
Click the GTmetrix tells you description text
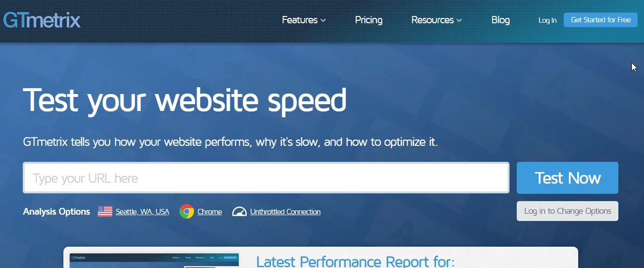230,142
